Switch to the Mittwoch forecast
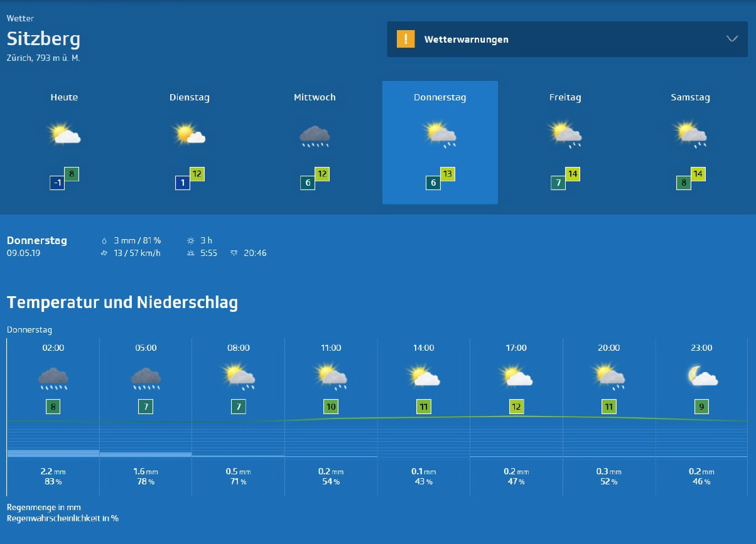 tap(315, 97)
